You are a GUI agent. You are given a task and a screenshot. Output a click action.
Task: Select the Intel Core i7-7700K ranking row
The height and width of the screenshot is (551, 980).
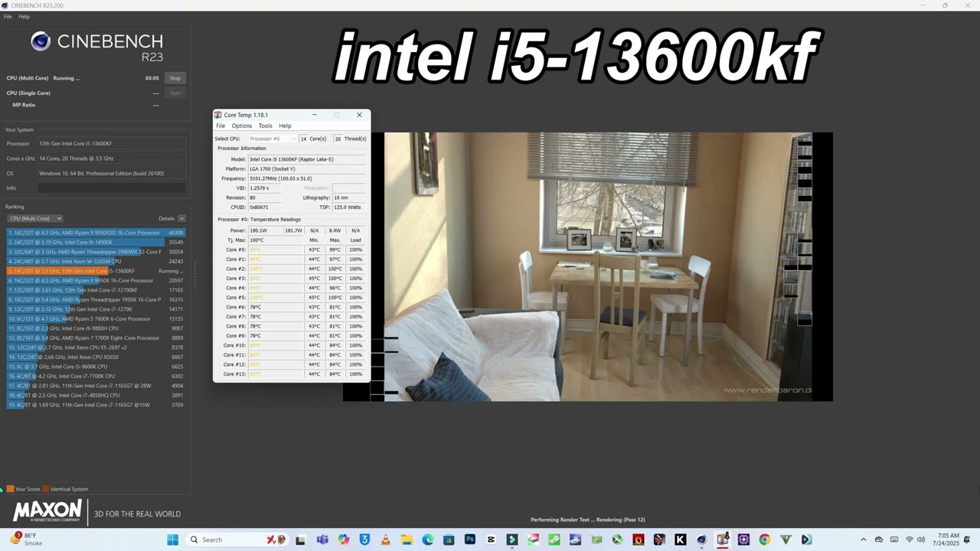[x=96, y=377]
